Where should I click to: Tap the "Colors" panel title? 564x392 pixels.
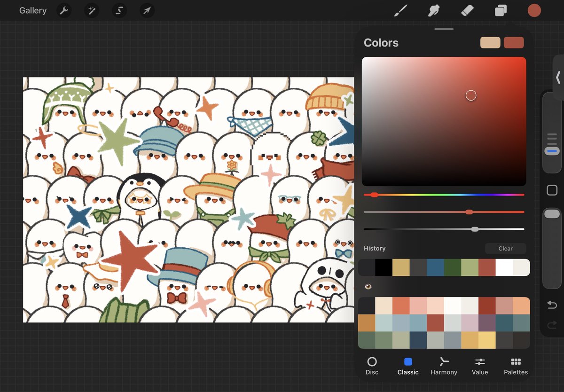[x=381, y=43]
